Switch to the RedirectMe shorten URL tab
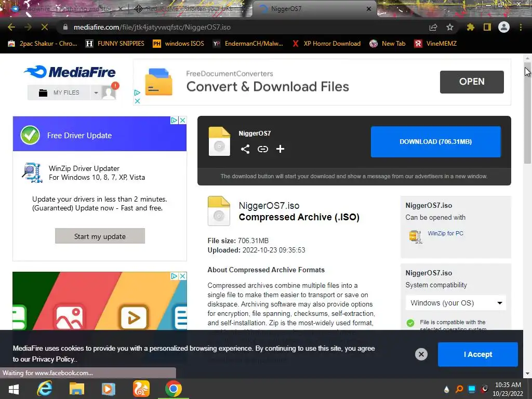 coord(189,9)
